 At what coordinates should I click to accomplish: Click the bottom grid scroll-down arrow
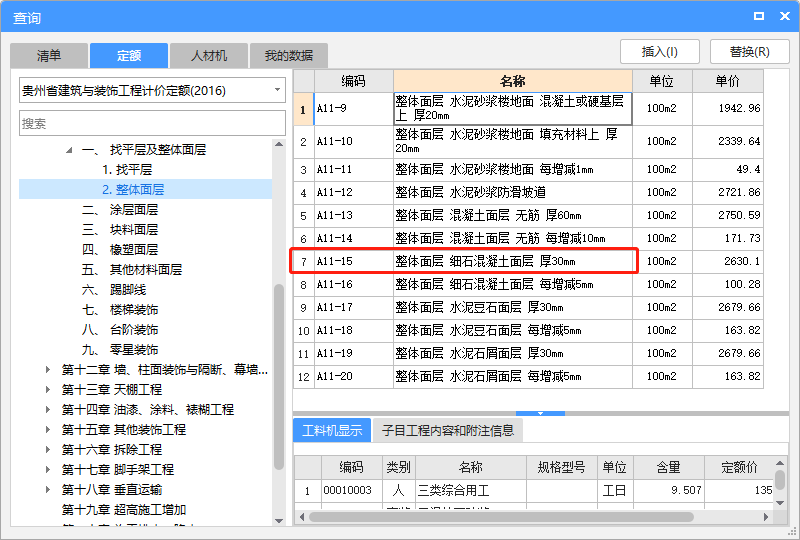click(x=780, y=503)
